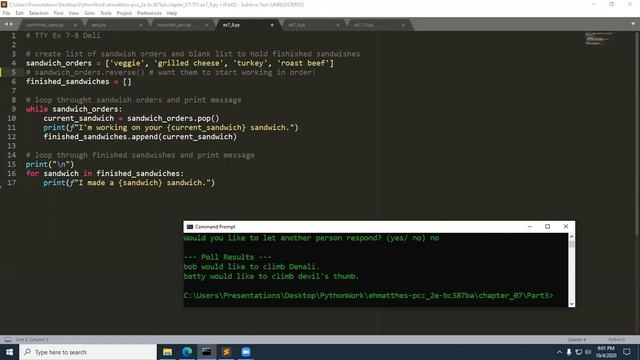Open the Edit menu
Screen dimensions: 640x360
click(19, 13)
